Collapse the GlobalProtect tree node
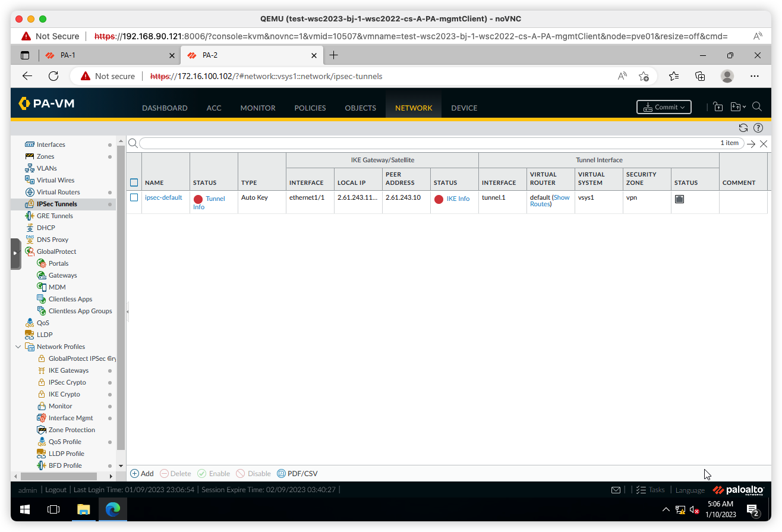782x532 pixels. click(18, 251)
